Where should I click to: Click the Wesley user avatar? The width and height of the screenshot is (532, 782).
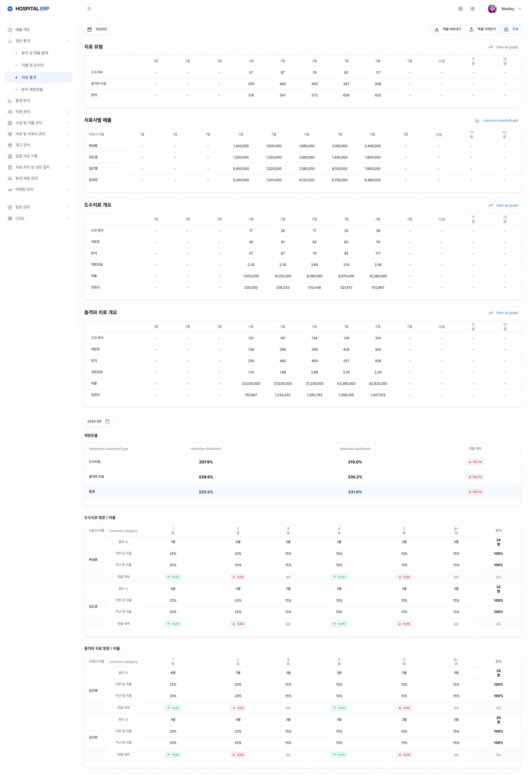coord(492,9)
